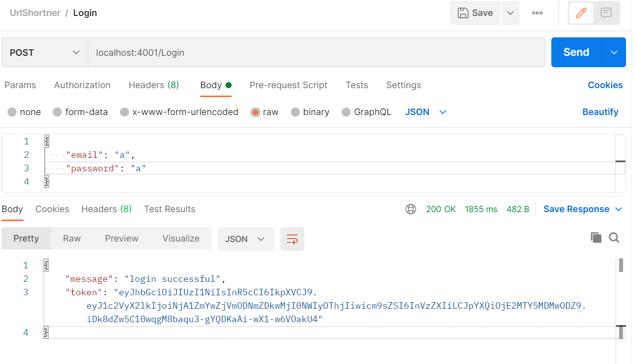Image resolution: width=635 pixels, height=364 pixels.
Task: Click the Send button
Action: pos(576,52)
